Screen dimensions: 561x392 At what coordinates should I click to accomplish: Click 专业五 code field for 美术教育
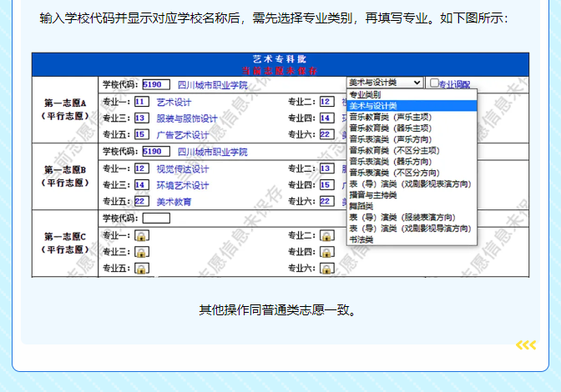pos(141,202)
